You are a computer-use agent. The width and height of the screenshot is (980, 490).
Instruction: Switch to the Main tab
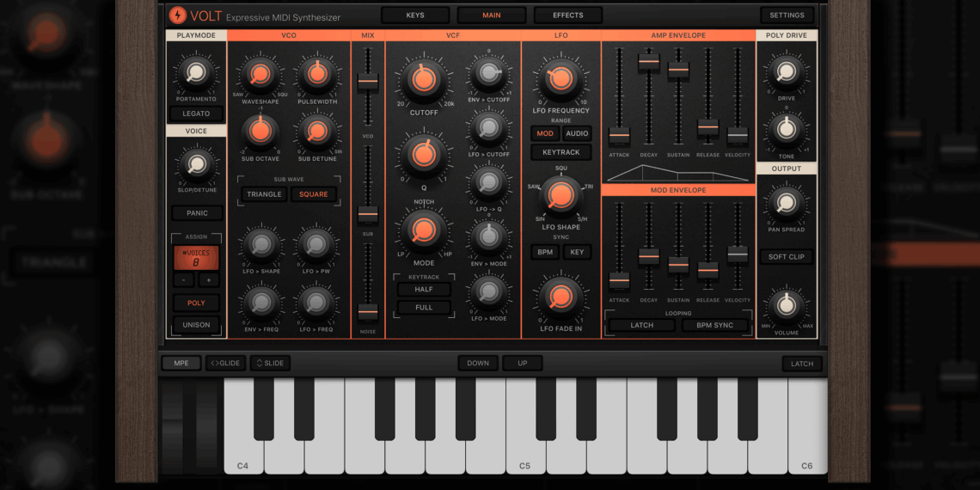(x=491, y=15)
